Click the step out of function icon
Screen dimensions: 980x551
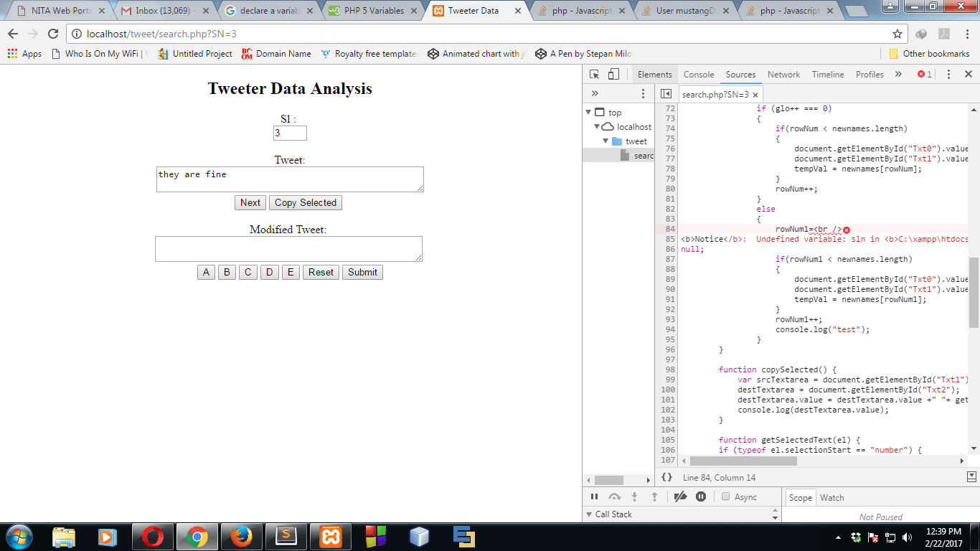pyautogui.click(x=654, y=496)
